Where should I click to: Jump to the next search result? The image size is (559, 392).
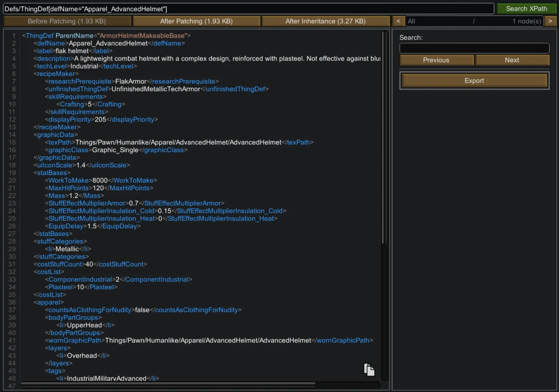[x=512, y=60]
